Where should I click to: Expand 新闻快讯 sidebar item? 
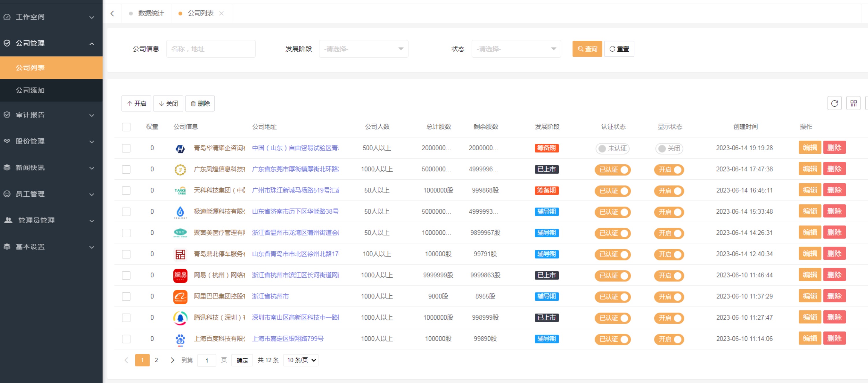point(51,167)
